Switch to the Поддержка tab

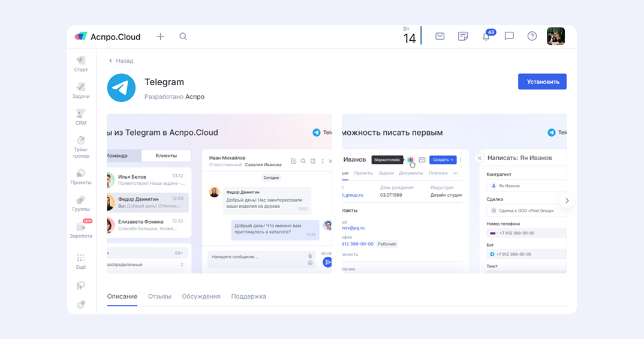248,296
